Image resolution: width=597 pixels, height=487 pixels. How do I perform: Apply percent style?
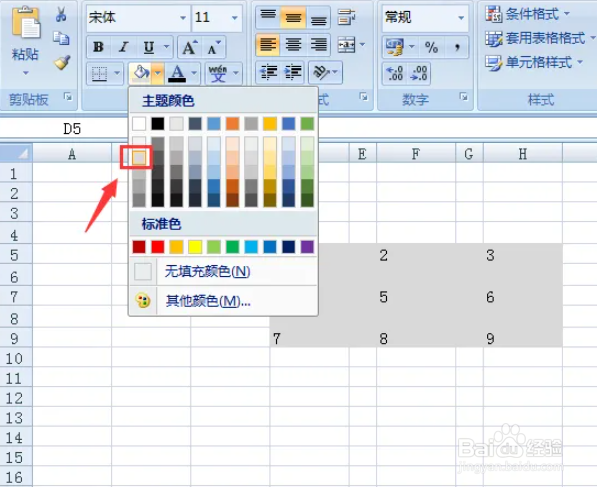(x=431, y=47)
